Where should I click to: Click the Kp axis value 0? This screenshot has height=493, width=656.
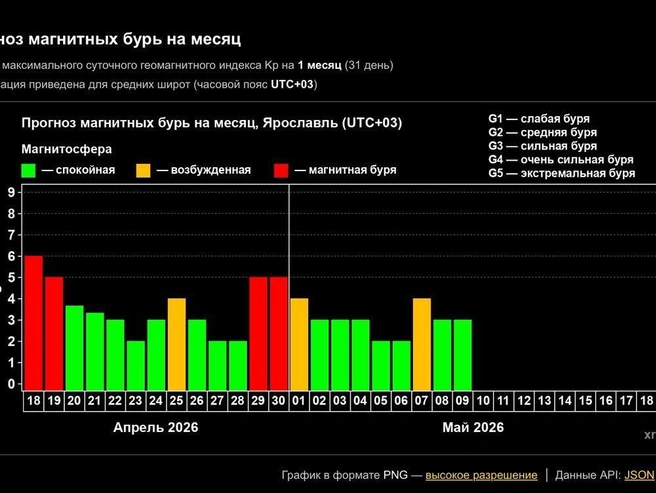click(11, 384)
